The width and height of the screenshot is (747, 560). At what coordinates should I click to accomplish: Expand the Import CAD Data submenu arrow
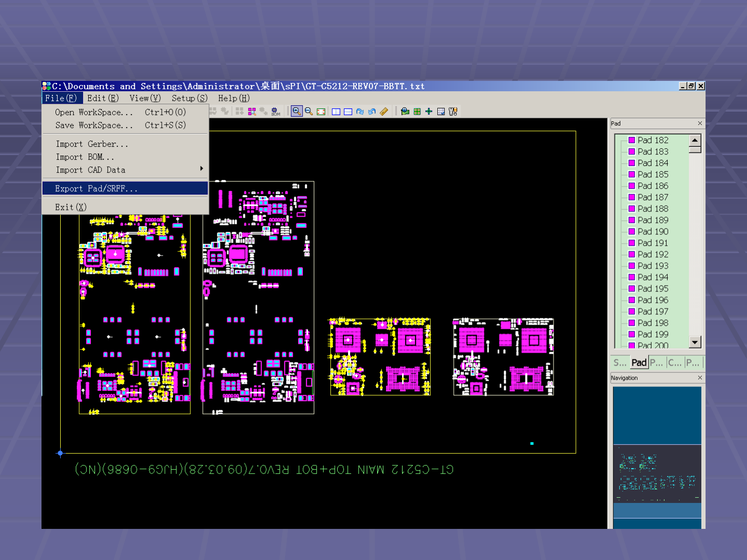coord(201,169)
